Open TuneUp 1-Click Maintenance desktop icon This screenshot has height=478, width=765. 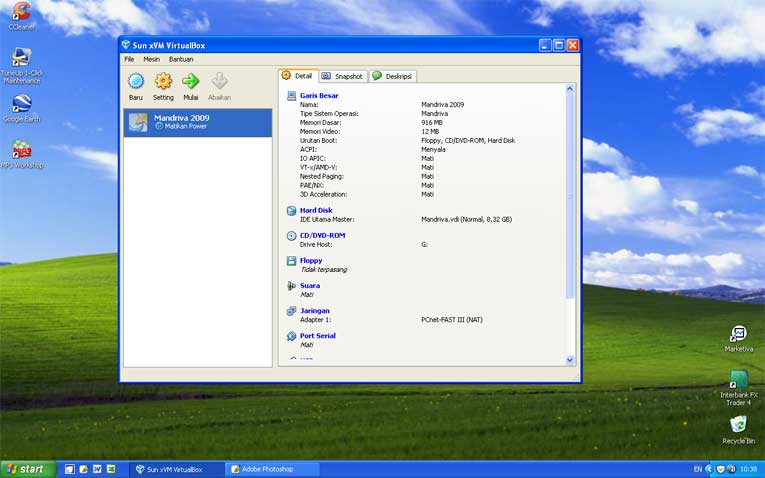pos(21,65)
